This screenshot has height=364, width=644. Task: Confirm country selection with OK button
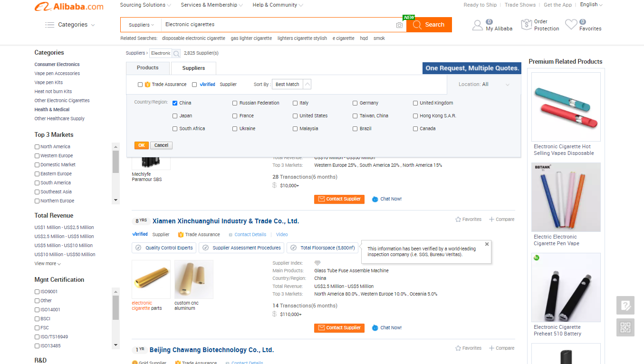(141, 145)
